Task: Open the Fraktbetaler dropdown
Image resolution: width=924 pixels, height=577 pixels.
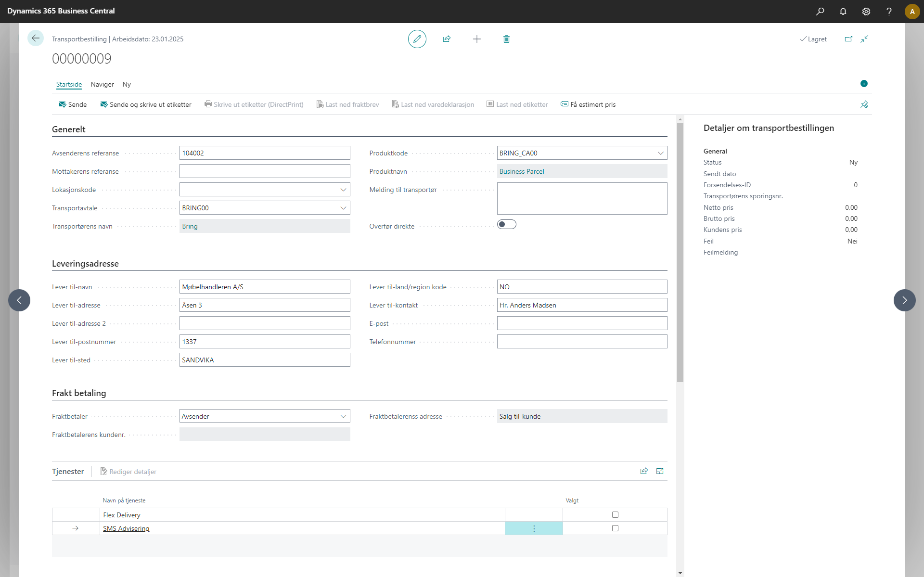Action: (x=343, y=416)
